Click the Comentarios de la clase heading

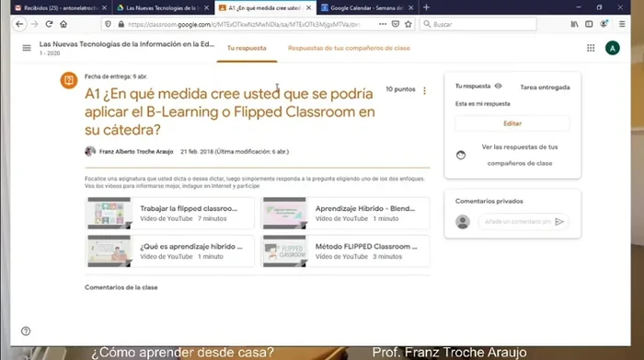(121, 287)
